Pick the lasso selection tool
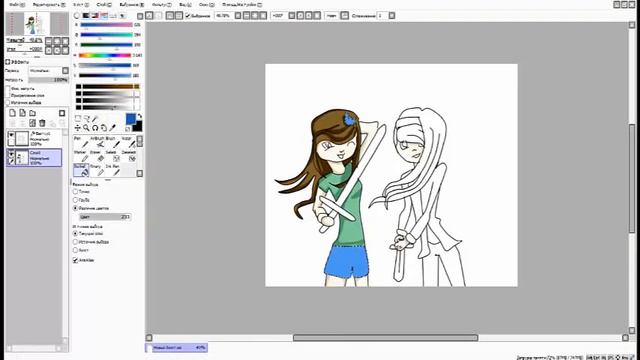The width and height of the screenshot is (640, 360). click(86, 119)
